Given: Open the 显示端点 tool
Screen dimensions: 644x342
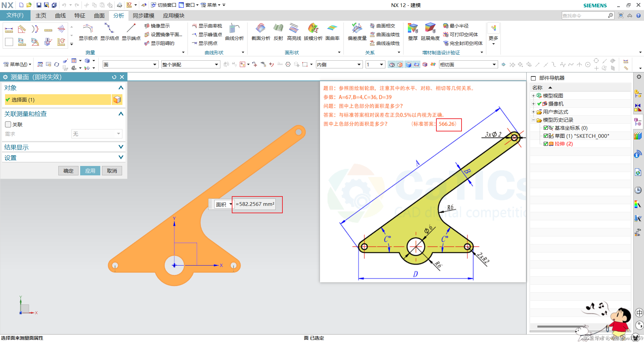Looking at the screenshot, I should 131,32.
